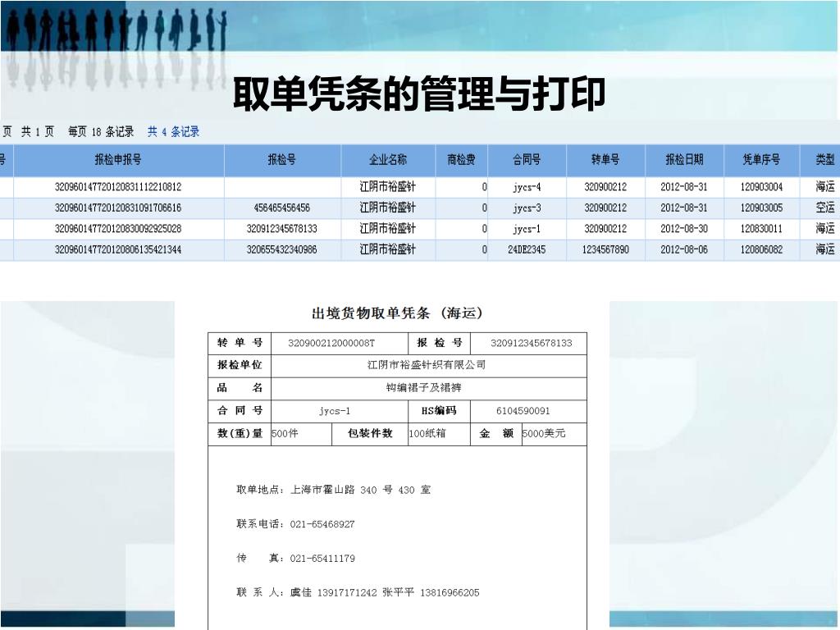Click the 商检费 column header
The width and height of the screenshot is (840, 630).
point(461,160)
